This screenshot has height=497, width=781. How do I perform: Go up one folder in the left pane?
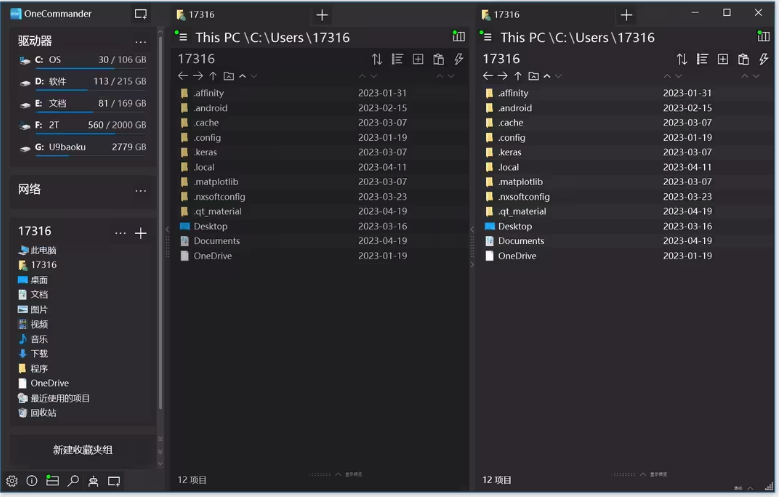point(213,76)
